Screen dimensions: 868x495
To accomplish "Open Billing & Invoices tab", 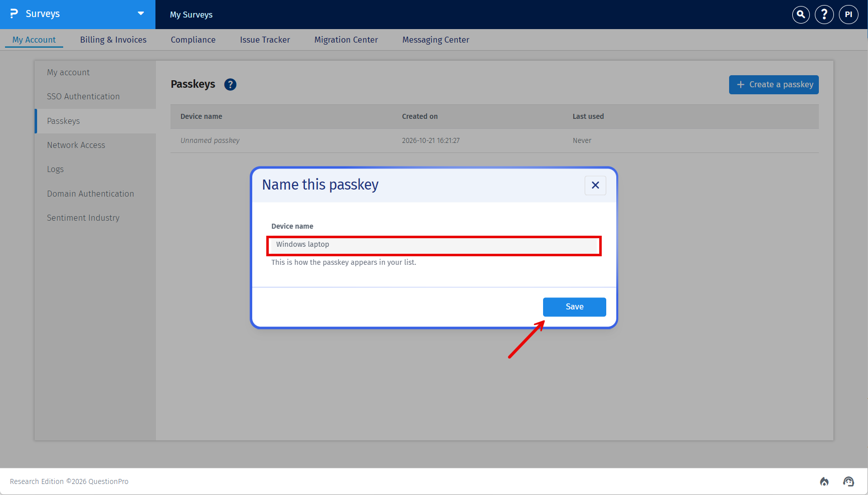I will coord(113,40).
